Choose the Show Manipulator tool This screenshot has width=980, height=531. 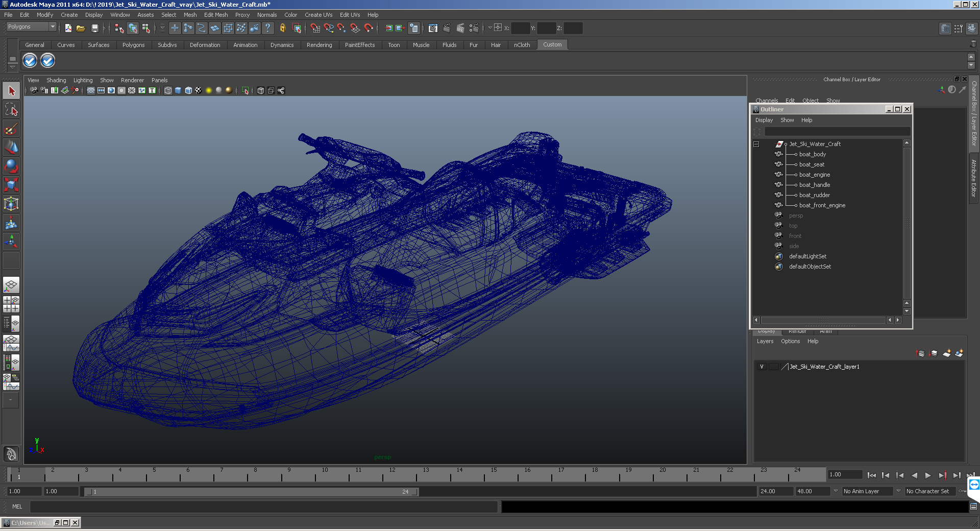11,241
